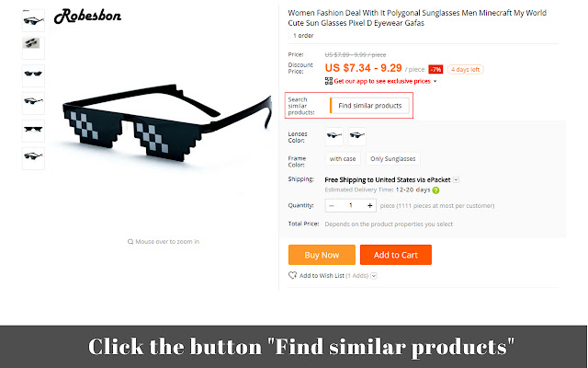Click the QR code icon beside app prices
This screenshot has width=588, height=368.
tap(329, 81)
